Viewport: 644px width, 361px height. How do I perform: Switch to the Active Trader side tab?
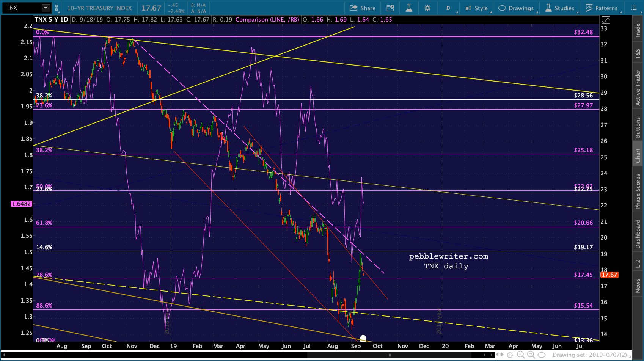tap(638, 88)
